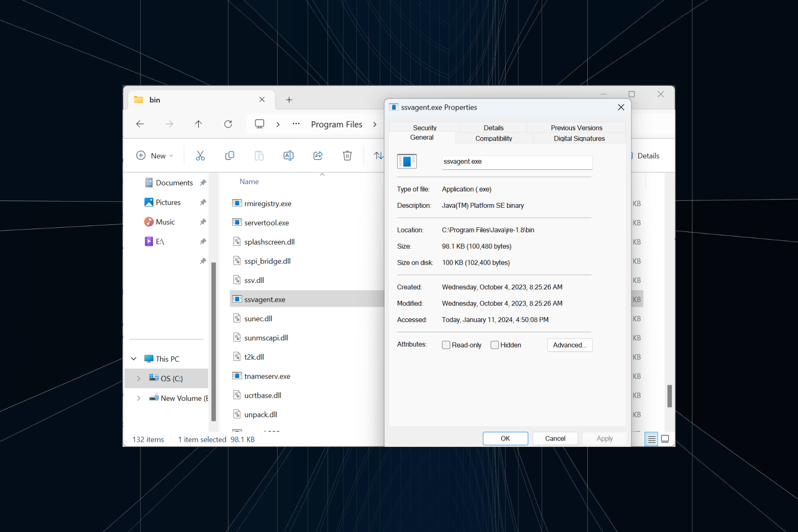Switch to the Compatibility tab
This screenshot has height=532, width=798.
click(493, 138)
